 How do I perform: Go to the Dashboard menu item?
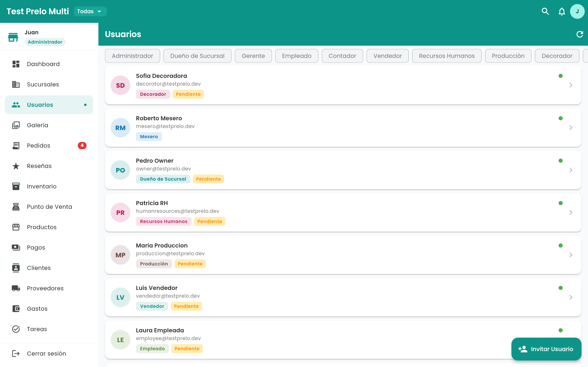[x=49, y=64]
